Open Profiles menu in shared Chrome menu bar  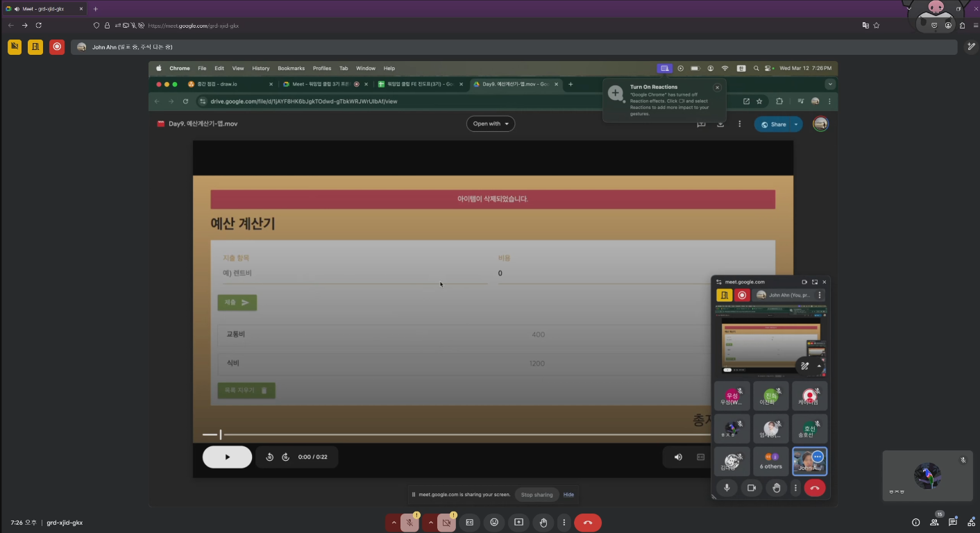(322, 68)
